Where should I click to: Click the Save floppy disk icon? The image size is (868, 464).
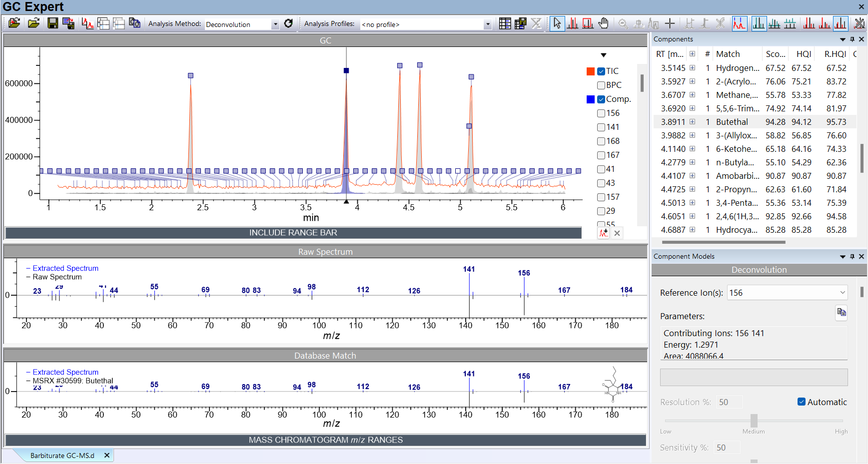pos(52,23)
